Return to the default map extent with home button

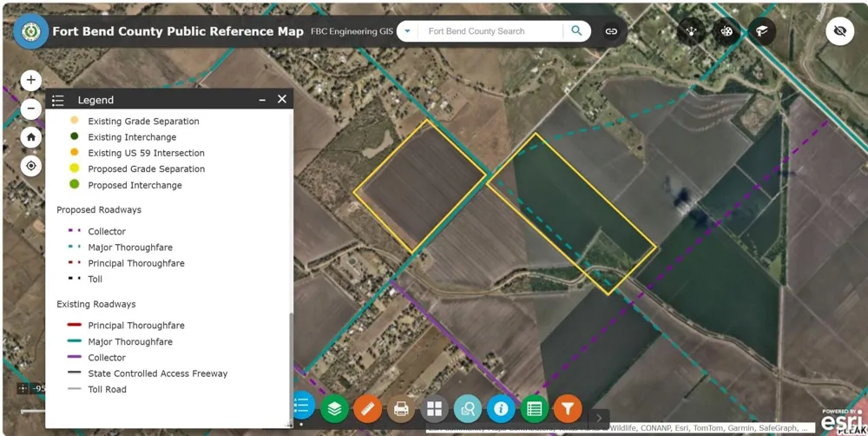(31, 137)
